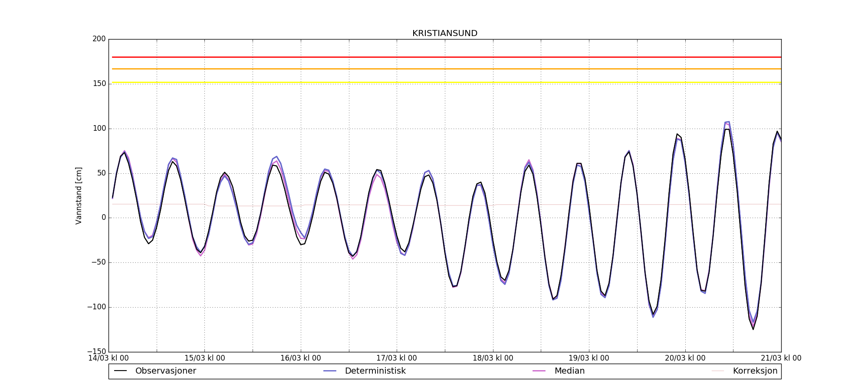Viewport: 868px width, 391px height.
Task: Select the Observasjoner legend label
Action: point(165,371)
